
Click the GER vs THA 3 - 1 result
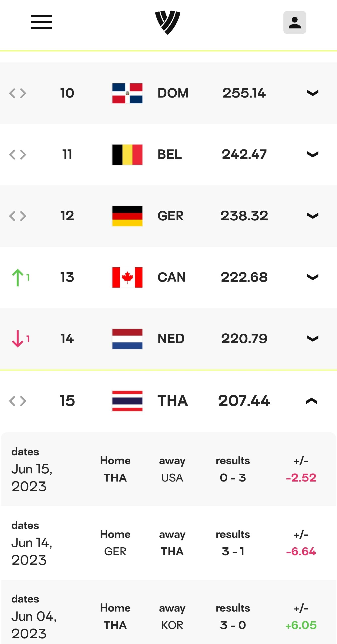(x=233, y=551)
